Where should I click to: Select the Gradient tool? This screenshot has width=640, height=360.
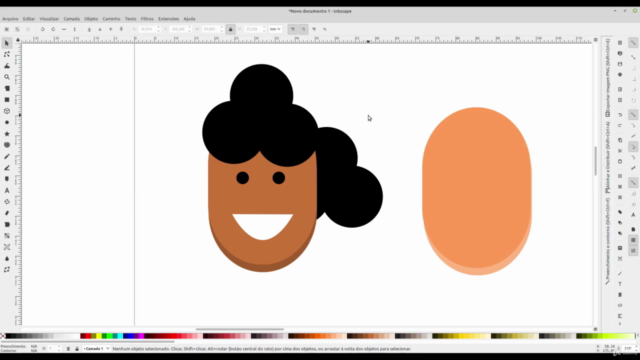coord(7,236)
